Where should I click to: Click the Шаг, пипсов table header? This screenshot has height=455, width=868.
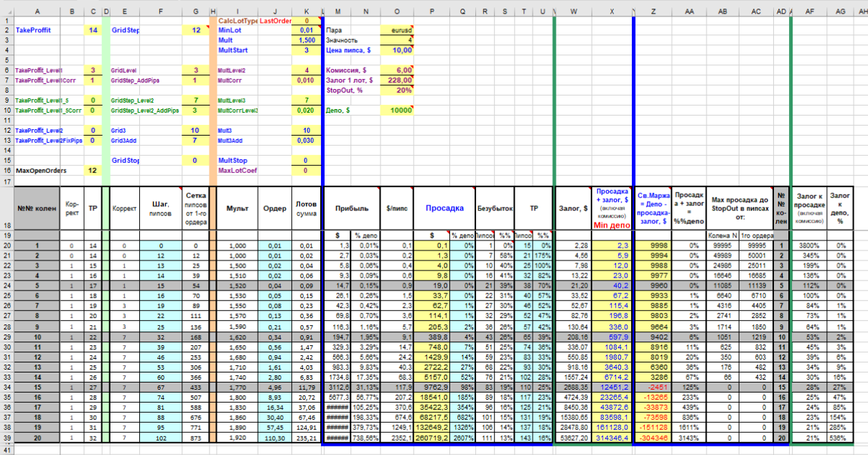162,208
